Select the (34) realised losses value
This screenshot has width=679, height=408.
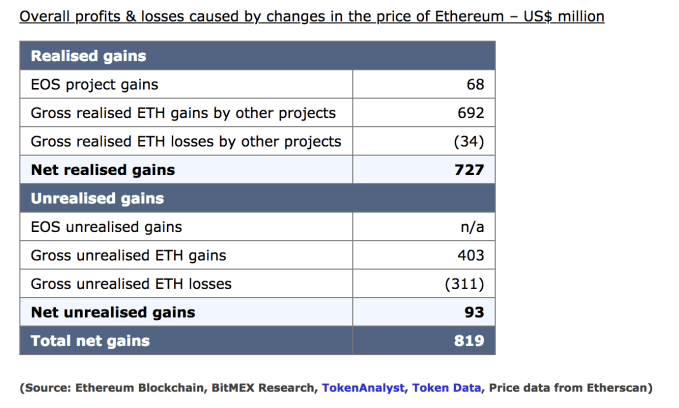(x=469, y=141)
